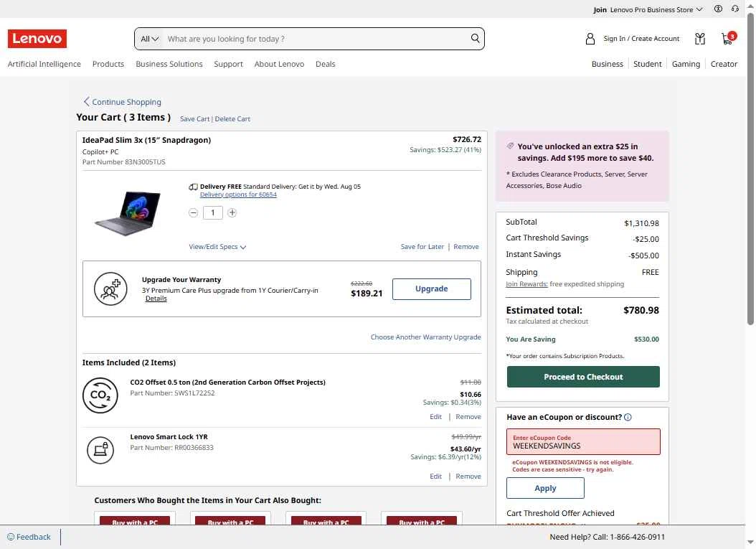This screenshot has width=756, height=549.
Task: Open the Support menu
Action: tap(229, 64)
